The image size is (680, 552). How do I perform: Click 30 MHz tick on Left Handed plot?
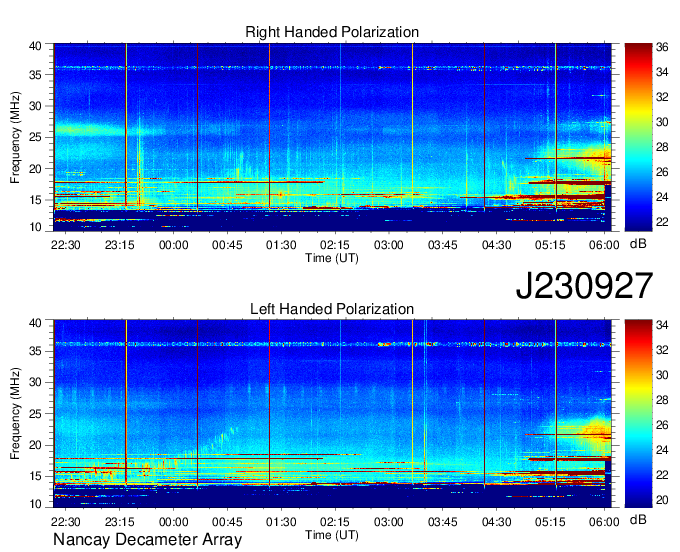pos(36,382)
